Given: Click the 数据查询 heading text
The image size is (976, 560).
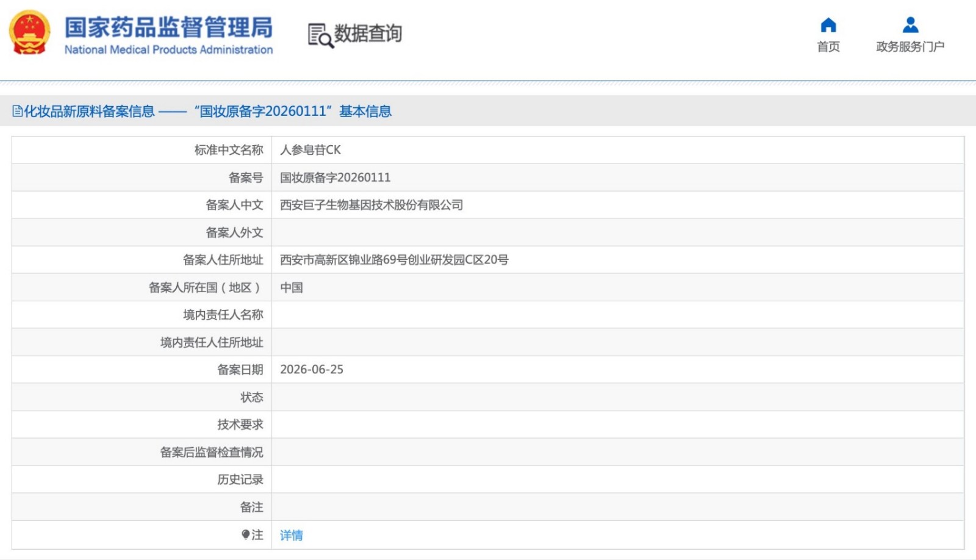Looking at the screenshot, I should tap(368, 33).
